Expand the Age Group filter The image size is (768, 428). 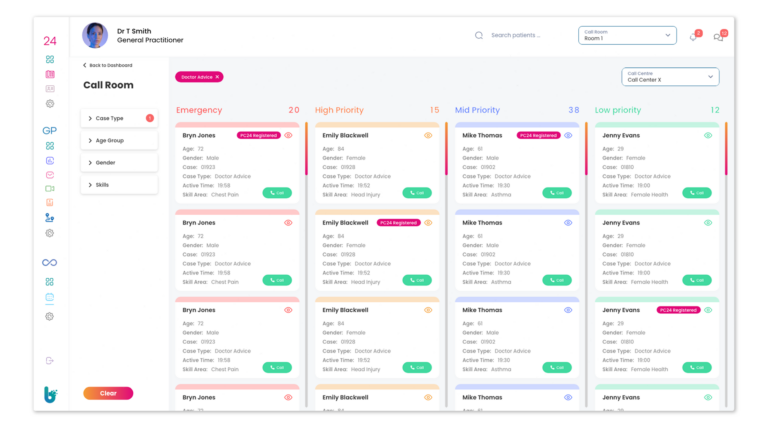pos(118,140)
